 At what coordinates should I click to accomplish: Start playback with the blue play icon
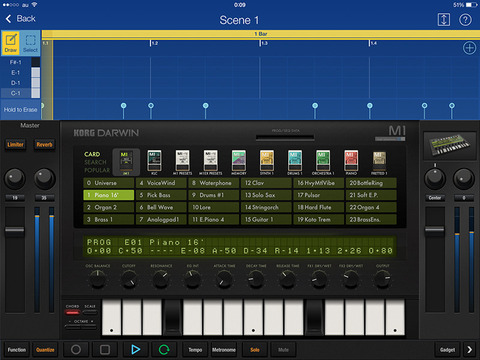pyautogui.click(x=135, y=349)
